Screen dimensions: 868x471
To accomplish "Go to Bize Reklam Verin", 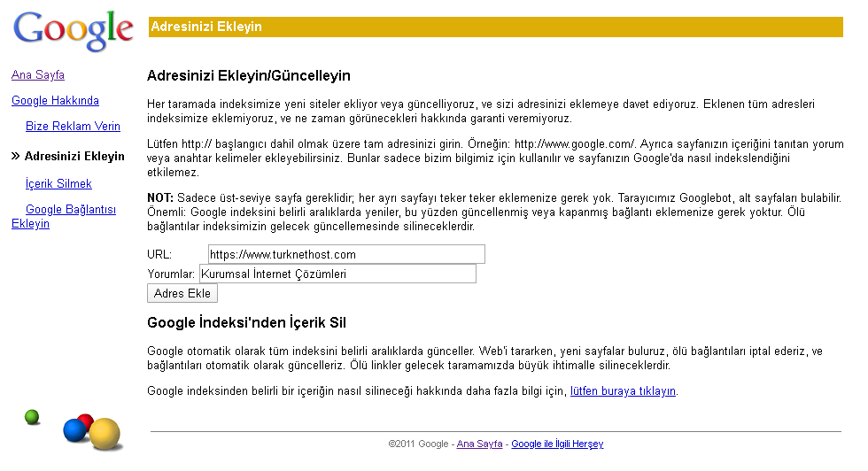I will (73, 127).
